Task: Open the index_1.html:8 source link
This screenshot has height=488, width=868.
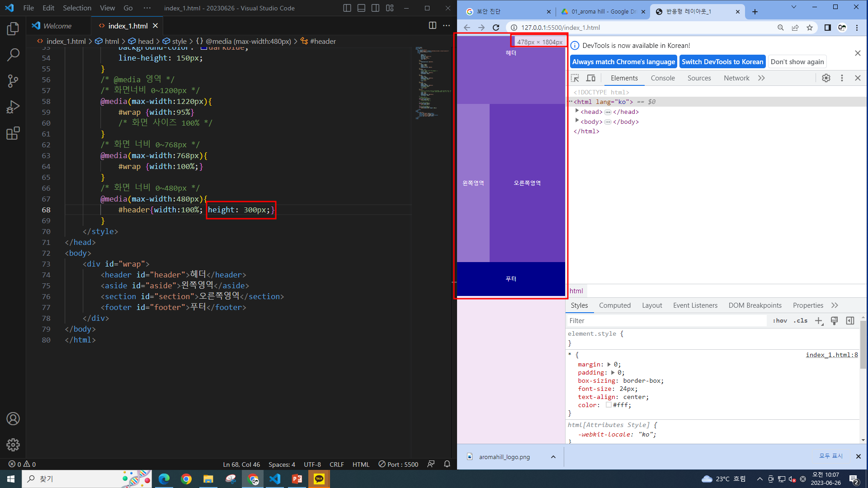Action: tap(831, 355)
